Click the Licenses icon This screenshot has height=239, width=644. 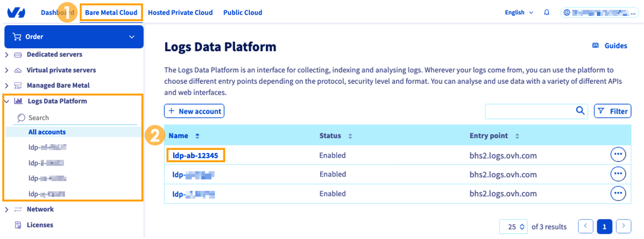18,225
